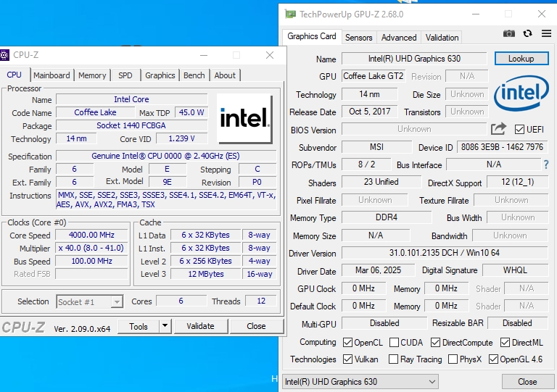Toggle the Vulkan checkbox
This screenshot has width=557, height=392.
347,359
